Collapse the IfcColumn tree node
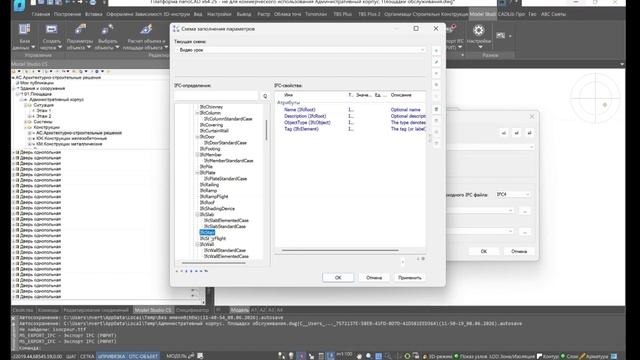The height and width of the screenshot is (360, 640). (x=197, y=113)
